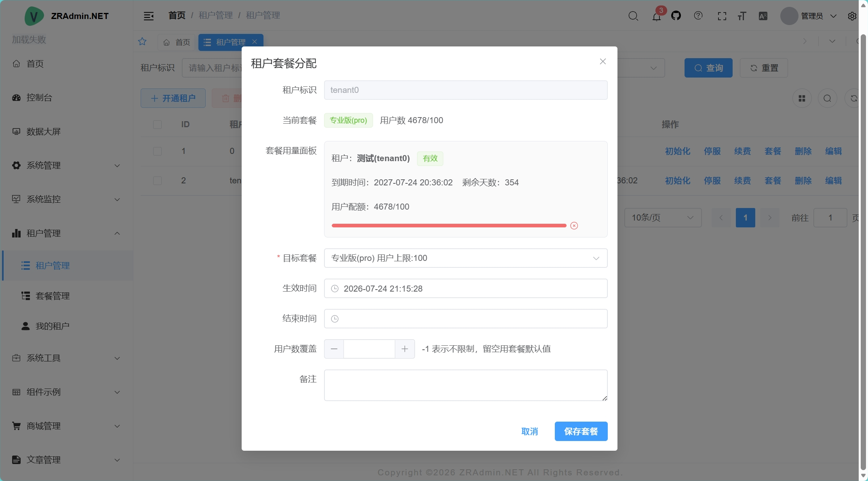Focus the 结束时间 input field

pyautogui.click(x=466, y=319)
